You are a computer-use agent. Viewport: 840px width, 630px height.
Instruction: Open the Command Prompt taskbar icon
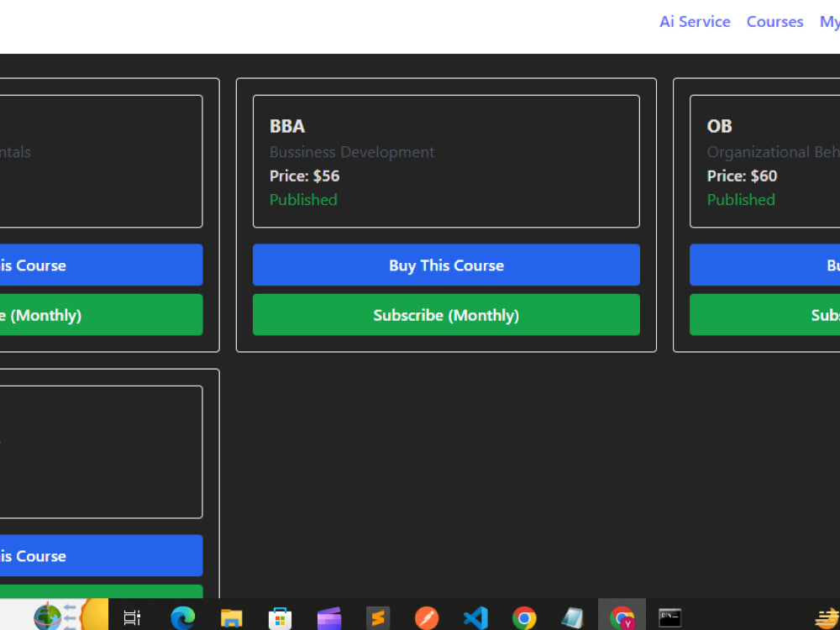(669, 617)
